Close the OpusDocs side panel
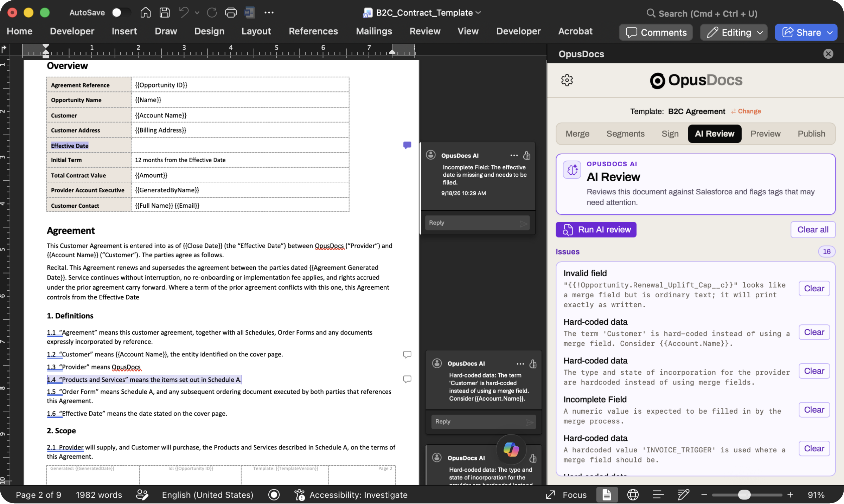The image size is (844, 504). tap(828, 54)
